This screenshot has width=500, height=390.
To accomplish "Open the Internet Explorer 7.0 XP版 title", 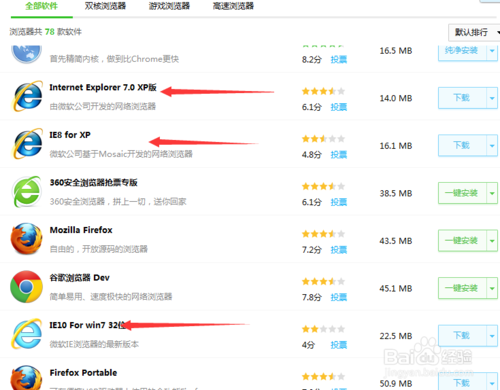I will pos(103,87).
